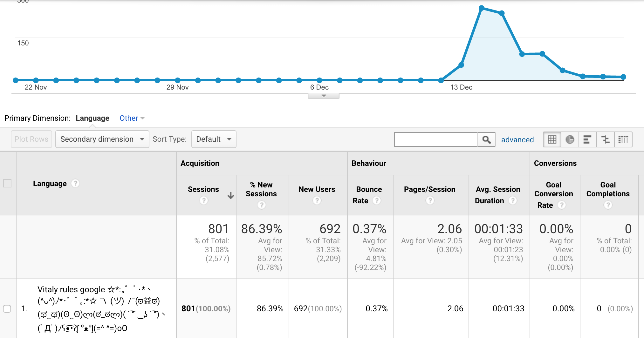Switch to the comparison view icon
The width and height of the screenshot is (644, 338).
click(605, 139)
